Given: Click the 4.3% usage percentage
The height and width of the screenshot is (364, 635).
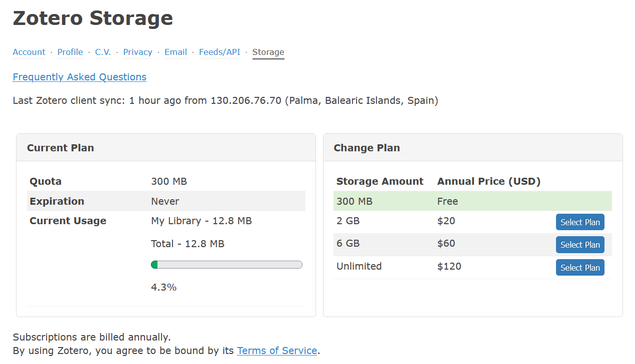Looking at the screenshot, I should 163,287.
